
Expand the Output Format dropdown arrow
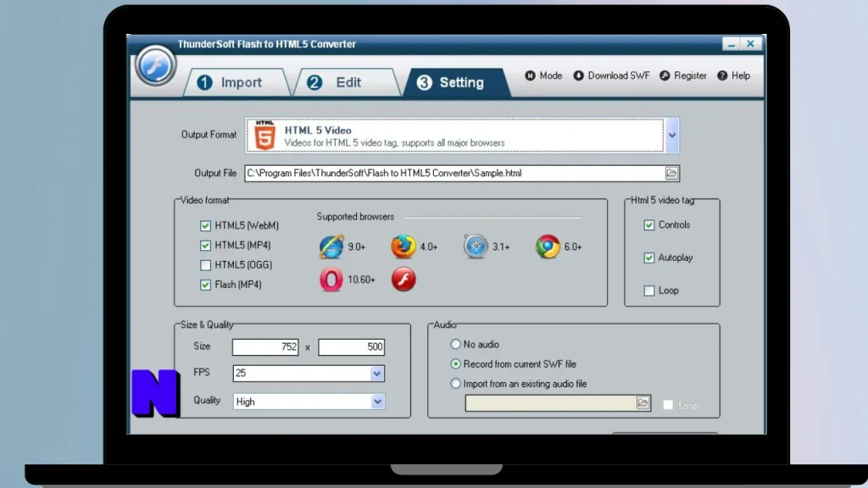[x=672, y=136]
